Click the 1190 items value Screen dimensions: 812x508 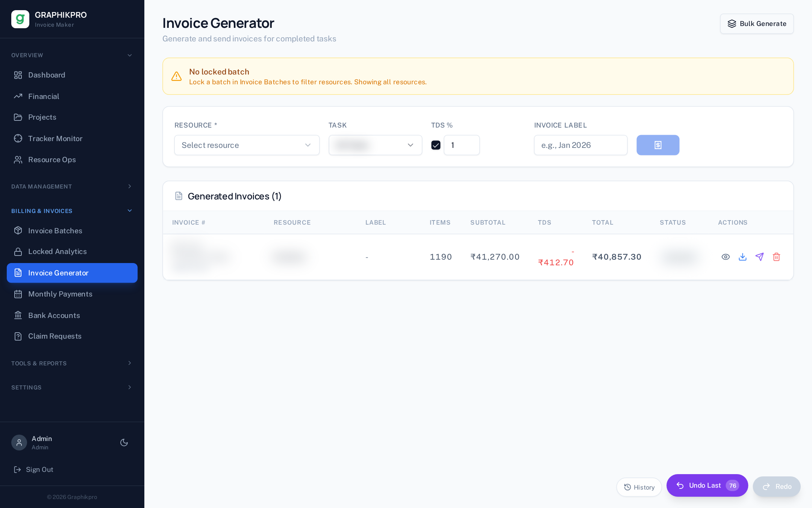pyautogui.click(x=441, y=257)
